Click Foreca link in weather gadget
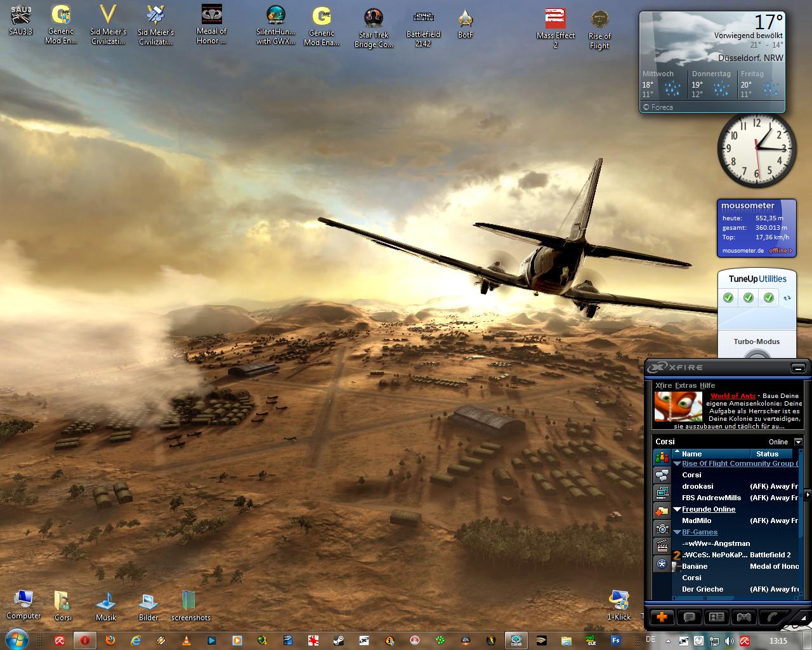This screenshot has width=812, height=650. 658,107
